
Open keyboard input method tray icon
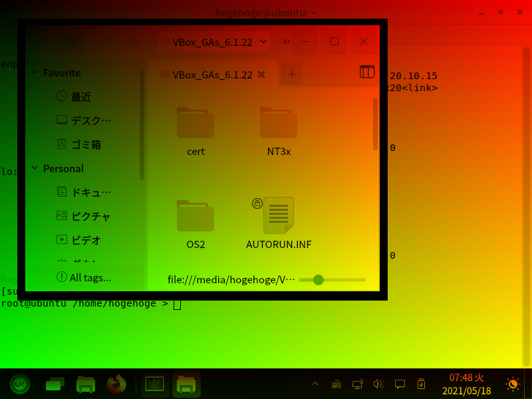(336, 384)
